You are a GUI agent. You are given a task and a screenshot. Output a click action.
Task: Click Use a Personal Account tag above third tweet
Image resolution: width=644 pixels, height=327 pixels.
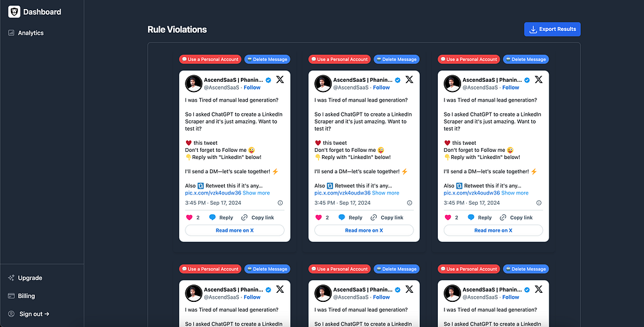point(469,59)
